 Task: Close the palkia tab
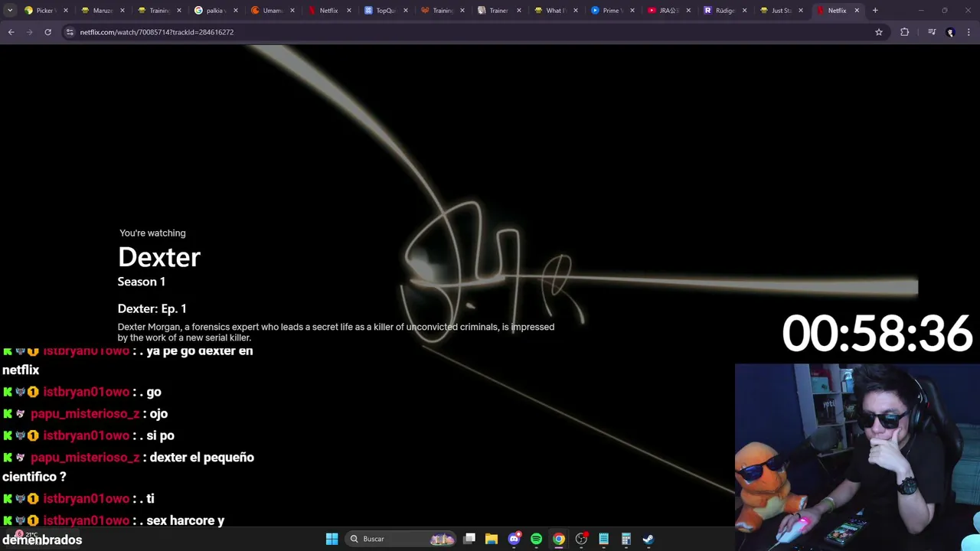point(235,11)
